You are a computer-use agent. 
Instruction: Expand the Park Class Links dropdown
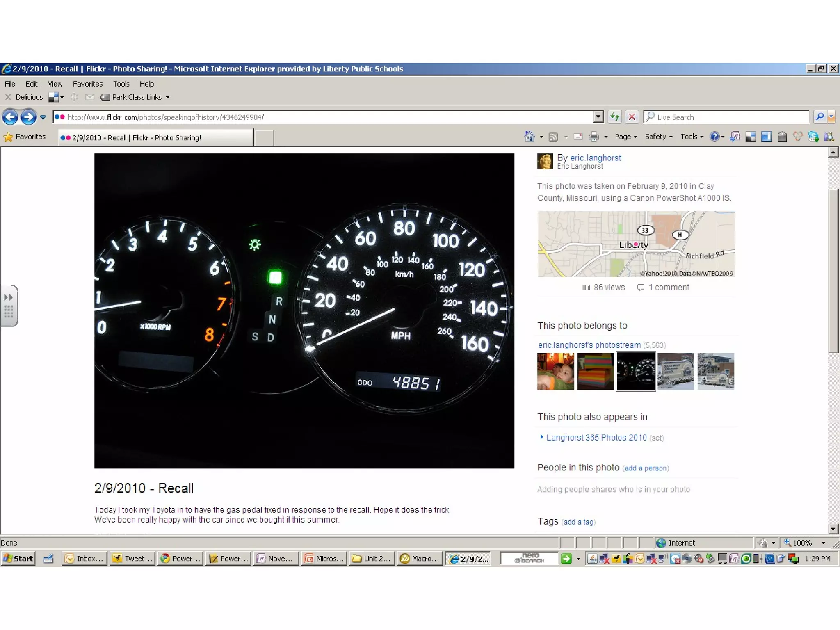(167, 98)
